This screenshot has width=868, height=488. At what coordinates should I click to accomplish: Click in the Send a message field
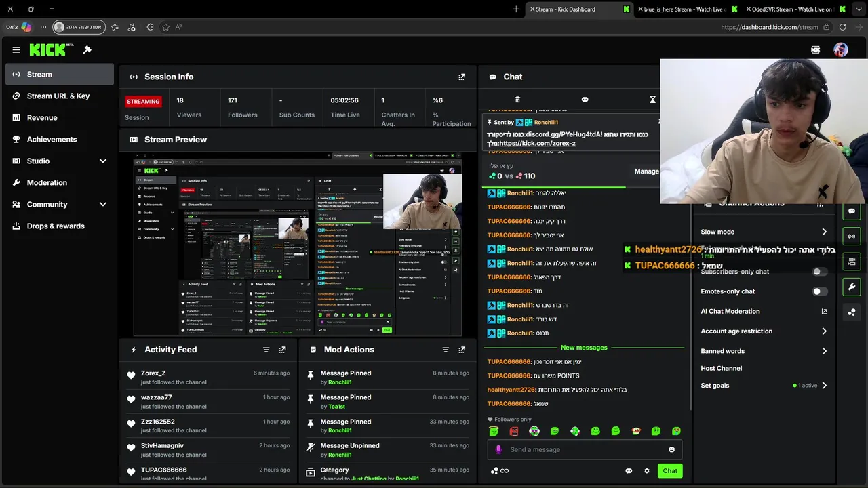585,449
